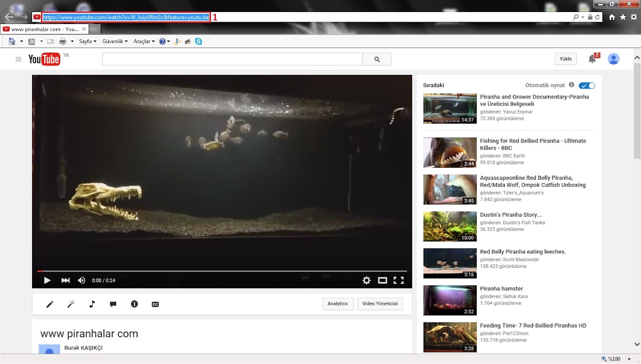641x364 pixels.
Task: Click the autoplay info icon
Action: coord(572,85)
